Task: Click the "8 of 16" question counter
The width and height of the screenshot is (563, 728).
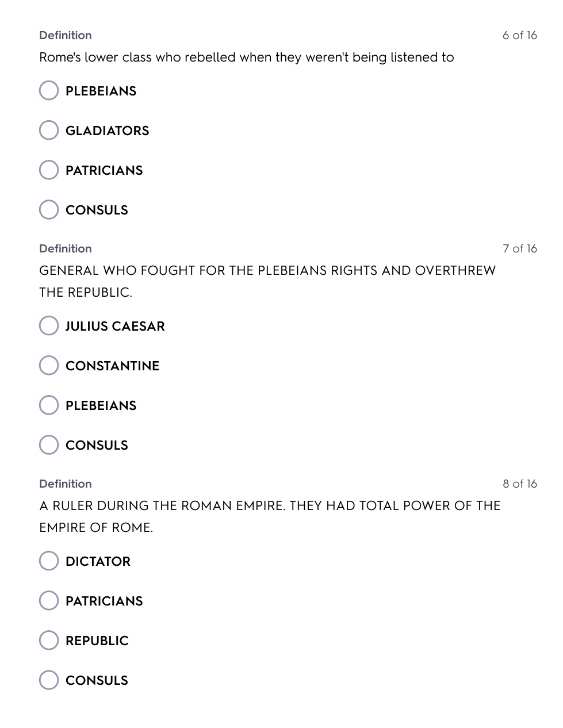Action: click(x=519, y=484)
